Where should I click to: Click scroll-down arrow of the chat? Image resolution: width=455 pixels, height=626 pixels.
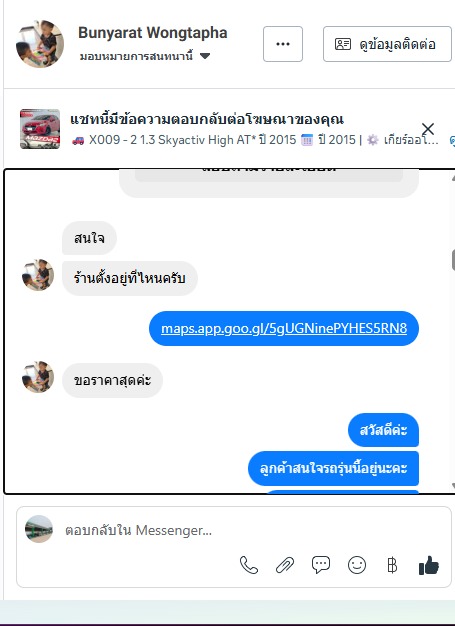453,485
